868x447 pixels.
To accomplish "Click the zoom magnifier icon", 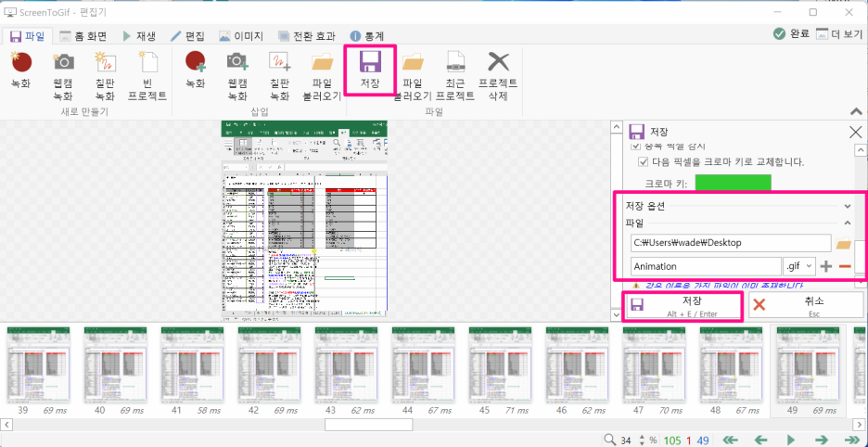I will pyautogui.click(x=610, y=440).
